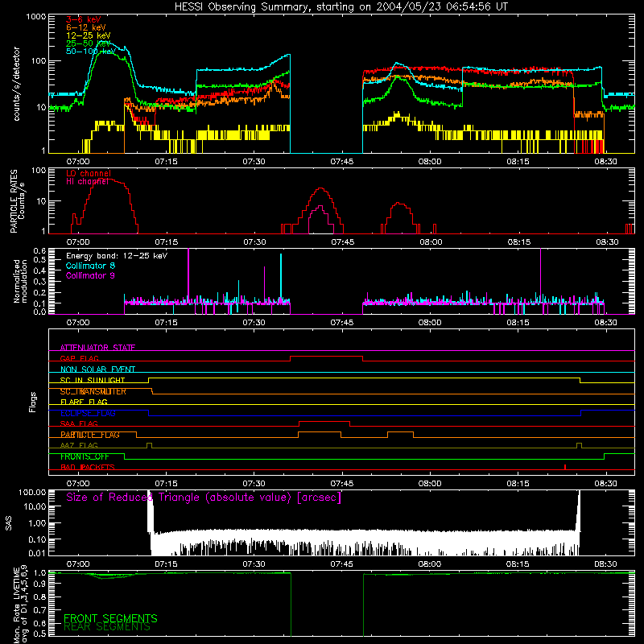Click the HI channel legend label
644x644 pixels.
point(87,181)
